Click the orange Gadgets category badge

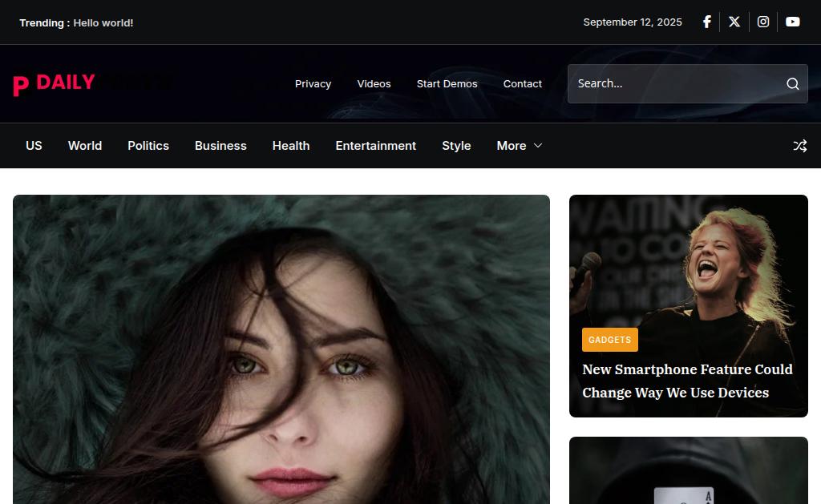coord(609,340)
